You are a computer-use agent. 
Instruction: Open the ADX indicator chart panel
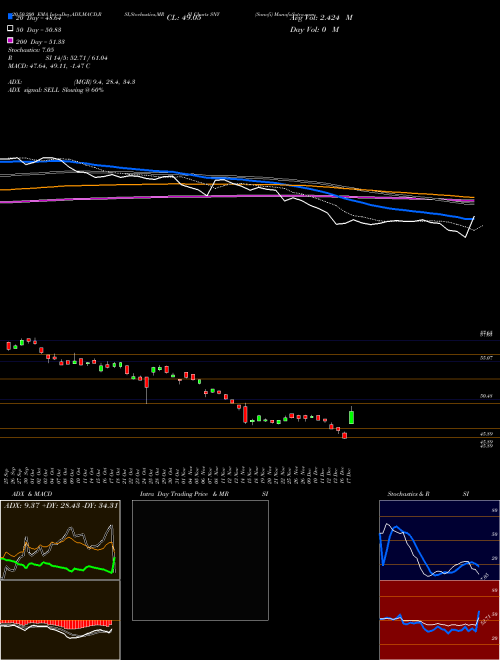(60, 540)
